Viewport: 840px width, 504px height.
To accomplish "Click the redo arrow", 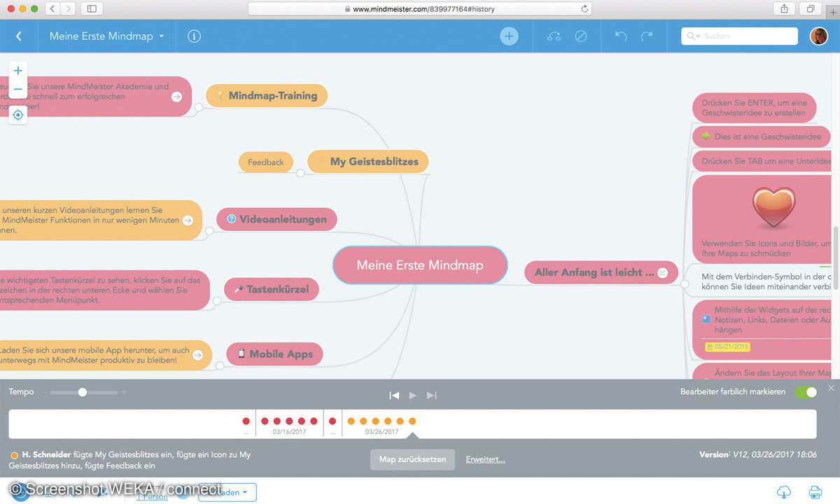I will [x=647, y=36].
